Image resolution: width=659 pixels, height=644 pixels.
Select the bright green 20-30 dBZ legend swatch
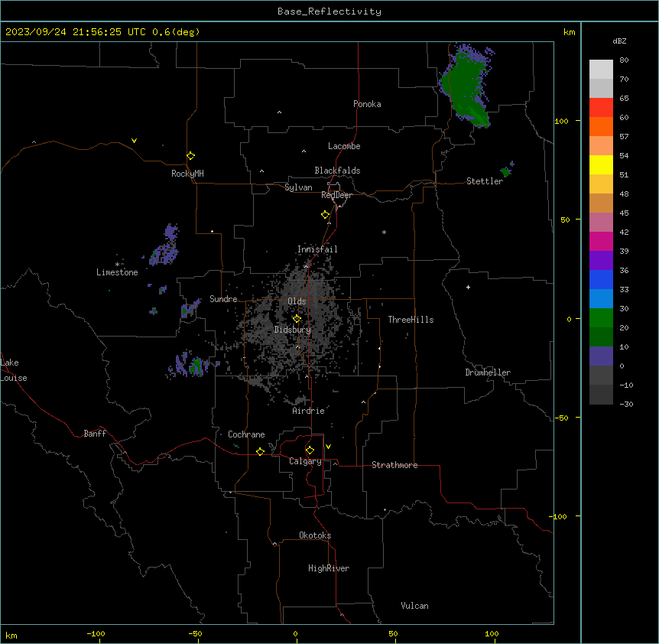click(x=601, y=318)
